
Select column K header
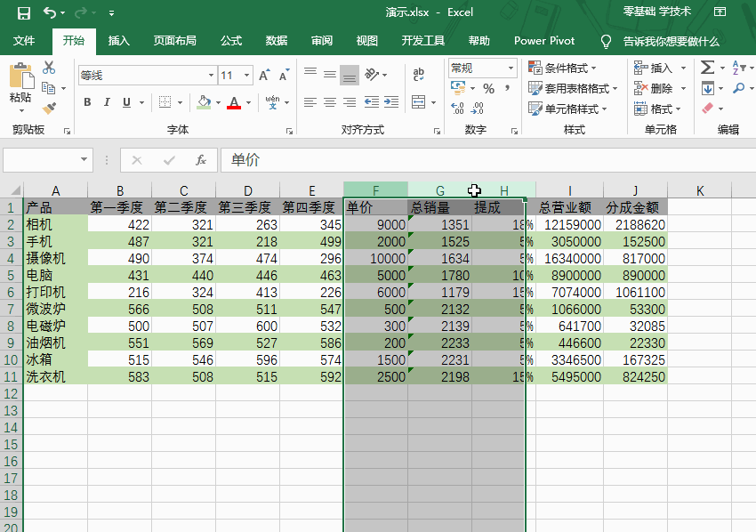tap(700, 190)
